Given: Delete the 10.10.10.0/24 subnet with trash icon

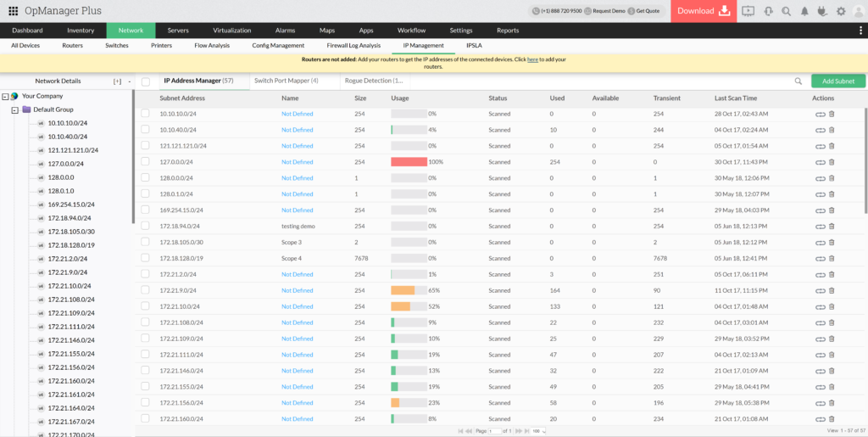Looking at the screenshot, I should (832, 114).
